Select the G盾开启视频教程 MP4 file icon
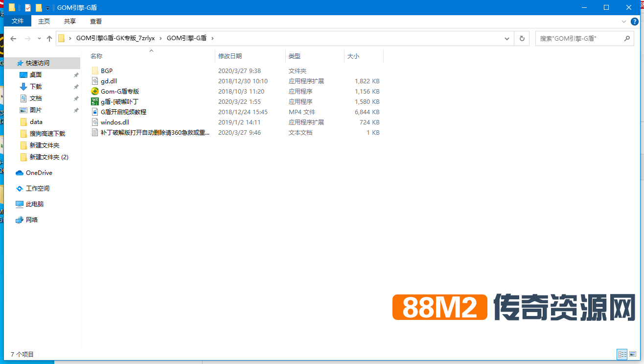644x364 pixels. click(x=95, y=112)
